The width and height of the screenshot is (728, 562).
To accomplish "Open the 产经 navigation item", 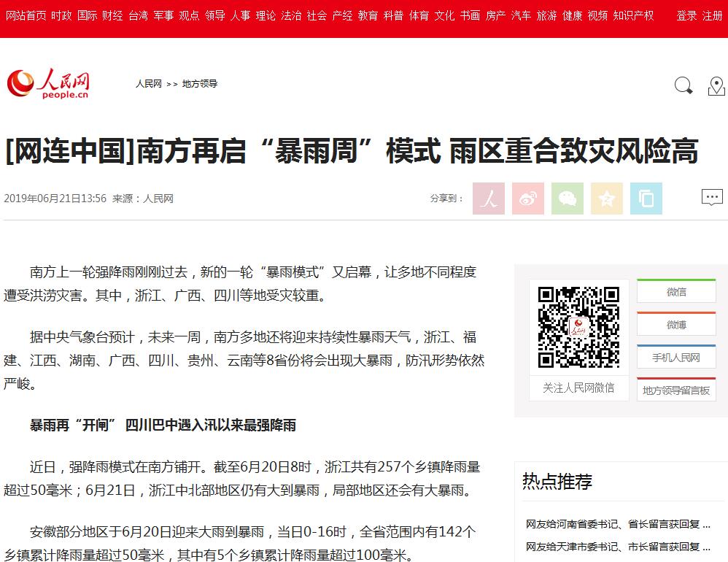I will coord(342,16).
